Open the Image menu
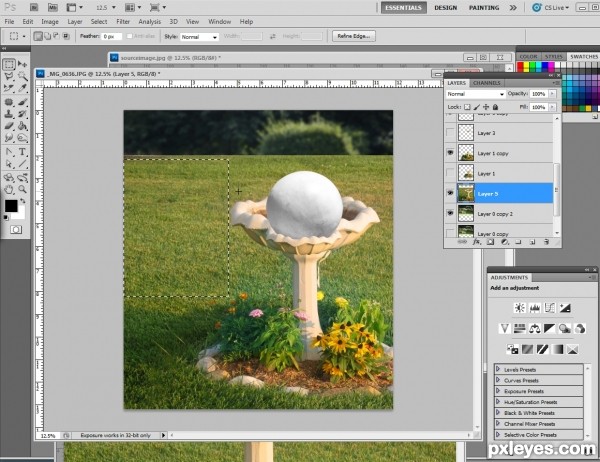The height and width of the screenshot is (462, 600). click(x=50, y=22)
